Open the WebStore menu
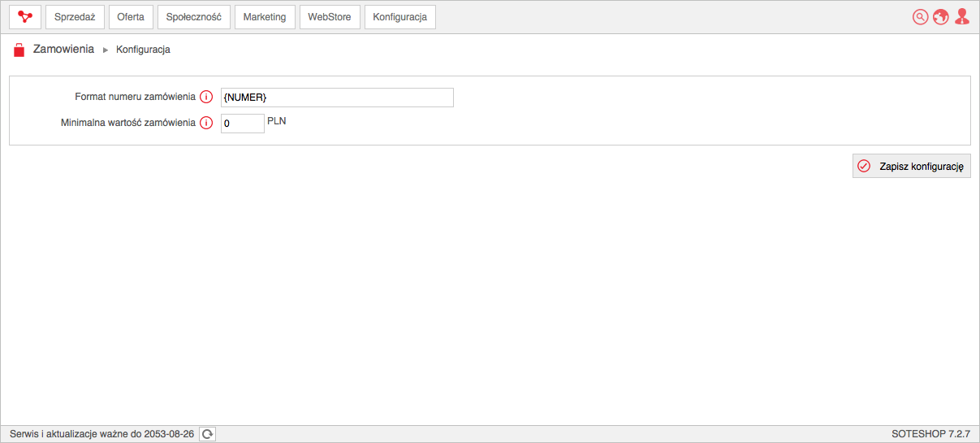The image size is (980, 443). pyautogui.click(x=330, y=17)
